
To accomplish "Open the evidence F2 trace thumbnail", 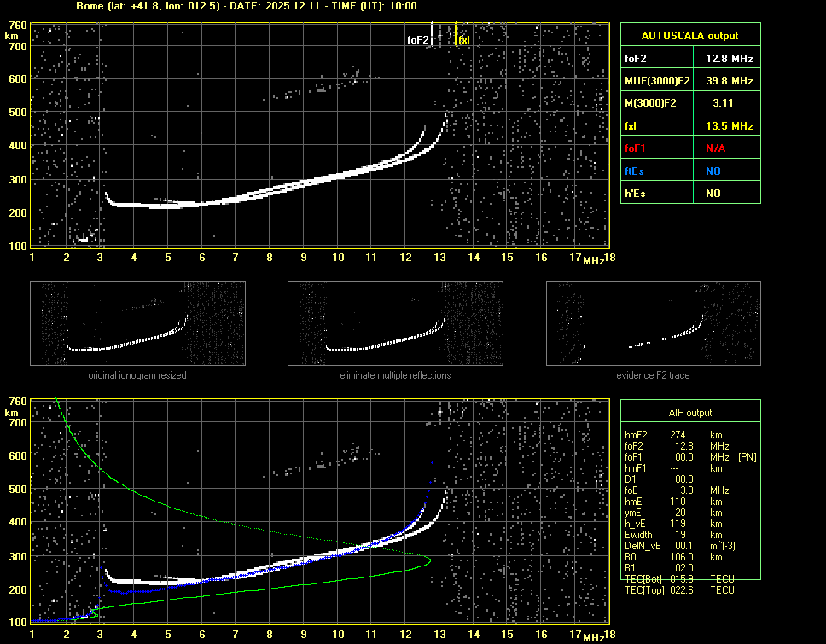I will [x=653, y=323].
